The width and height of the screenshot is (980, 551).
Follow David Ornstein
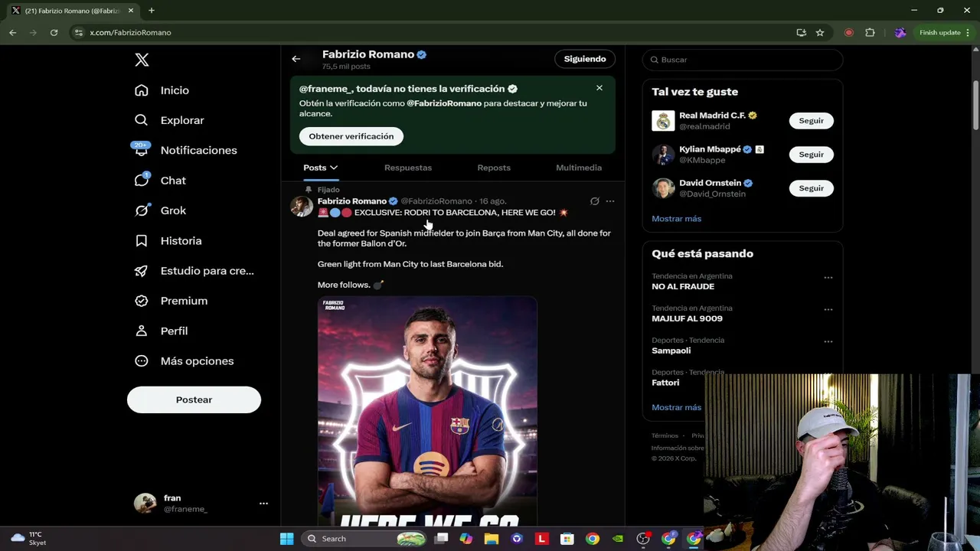811,188
